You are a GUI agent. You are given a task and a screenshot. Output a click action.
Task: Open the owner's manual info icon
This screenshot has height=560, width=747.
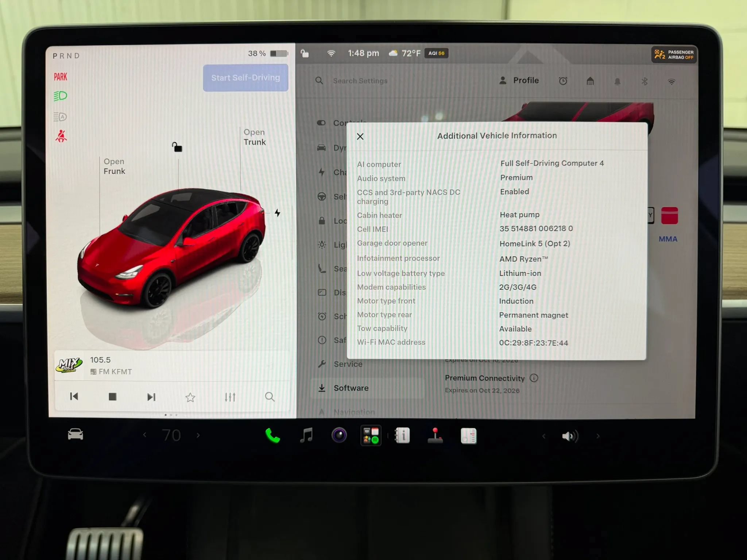click(x=402, y=435)
